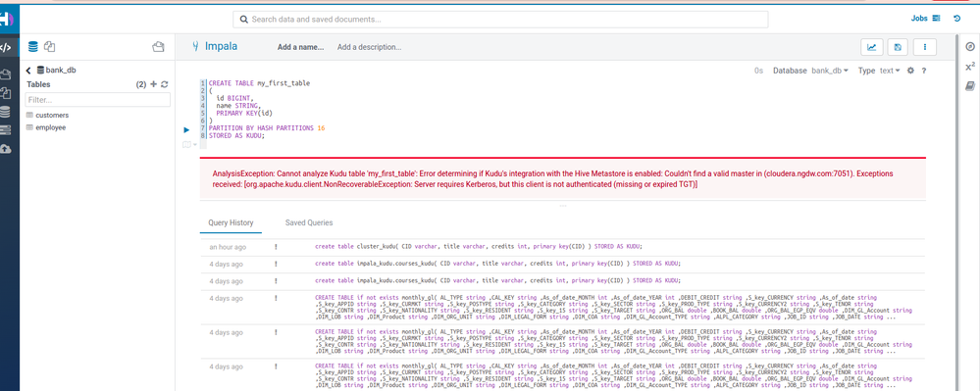Select the documents icon in the assist panel

[50, 47]
